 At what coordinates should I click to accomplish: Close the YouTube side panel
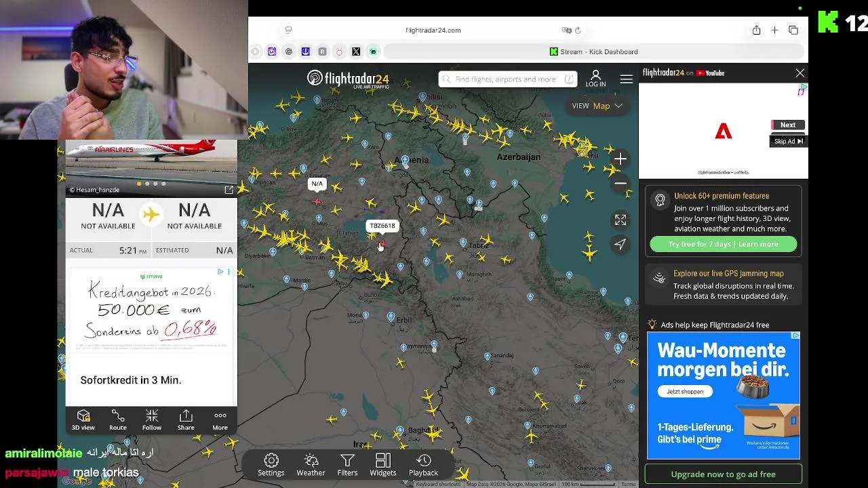click(800, 73)
